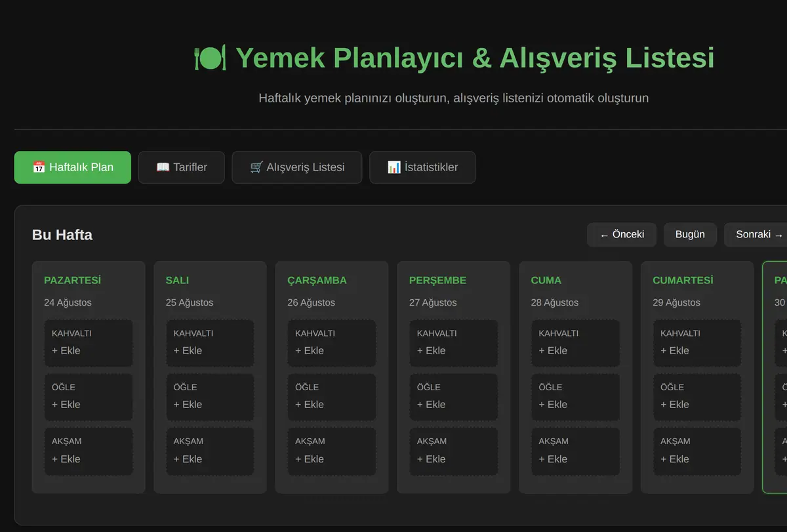Add Kahvaltı meal for Çarşamba

pyautogui.click(x=332, y=343)
